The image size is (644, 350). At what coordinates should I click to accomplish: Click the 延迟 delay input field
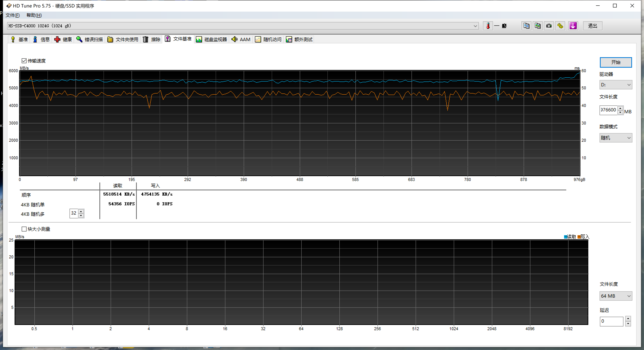coord(611,321)
